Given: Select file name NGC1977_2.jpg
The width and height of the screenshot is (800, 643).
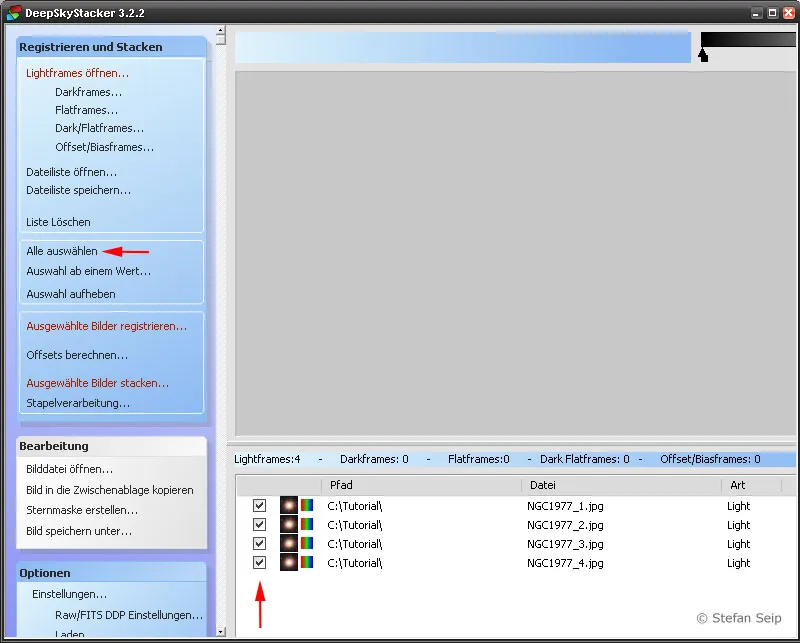Looking at the screenshot, I should pos(565,525).
